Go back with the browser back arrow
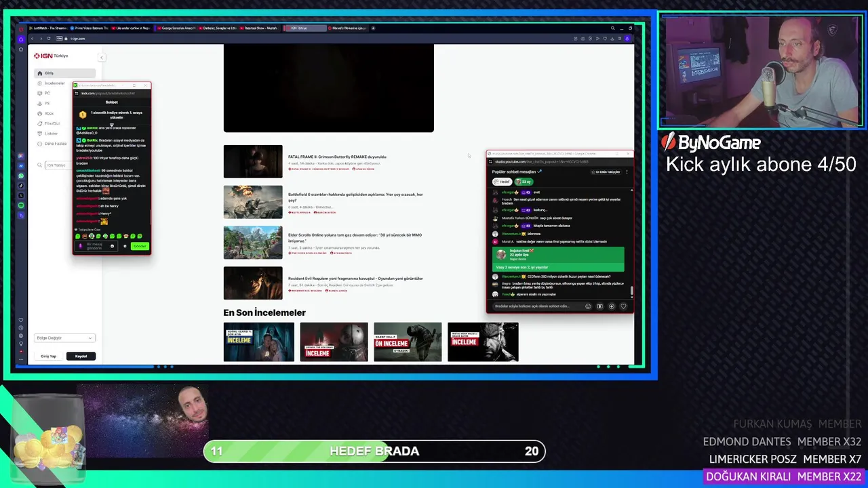This screenshot has width=868, height=488. click(x=32, y=39)
